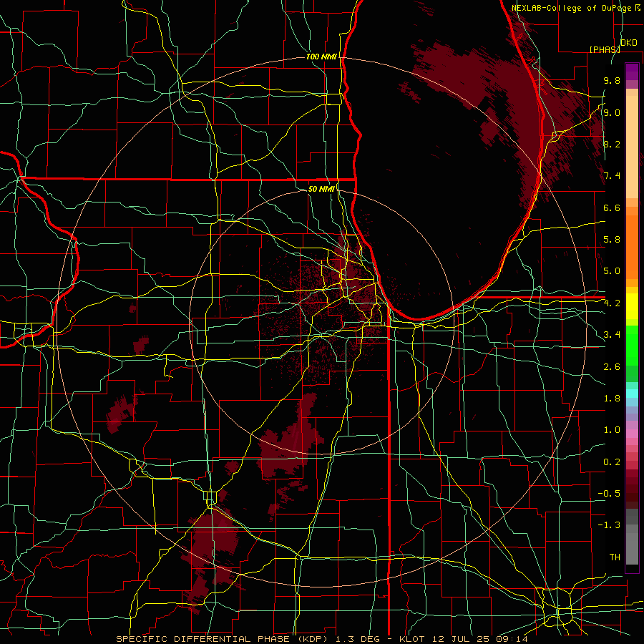644x644 pixels.
Task: Click the 5.0 legend value
Action: point(612,271)
